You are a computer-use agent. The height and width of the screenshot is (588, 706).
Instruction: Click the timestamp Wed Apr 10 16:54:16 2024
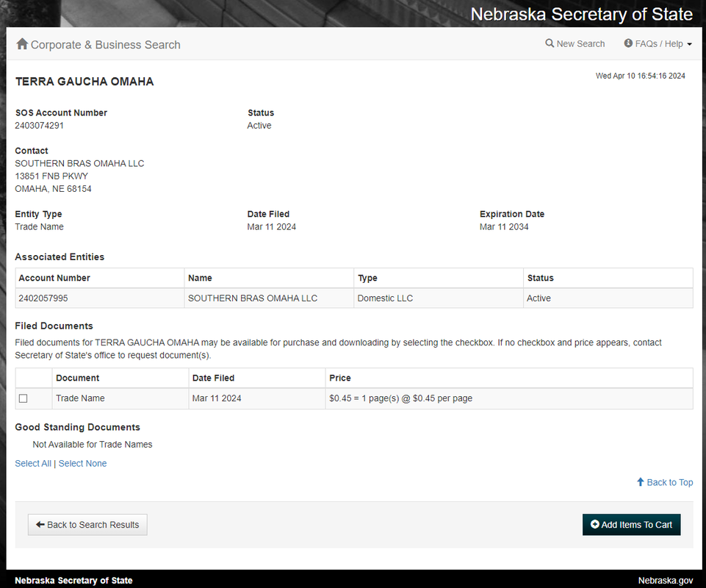(641, 76)
